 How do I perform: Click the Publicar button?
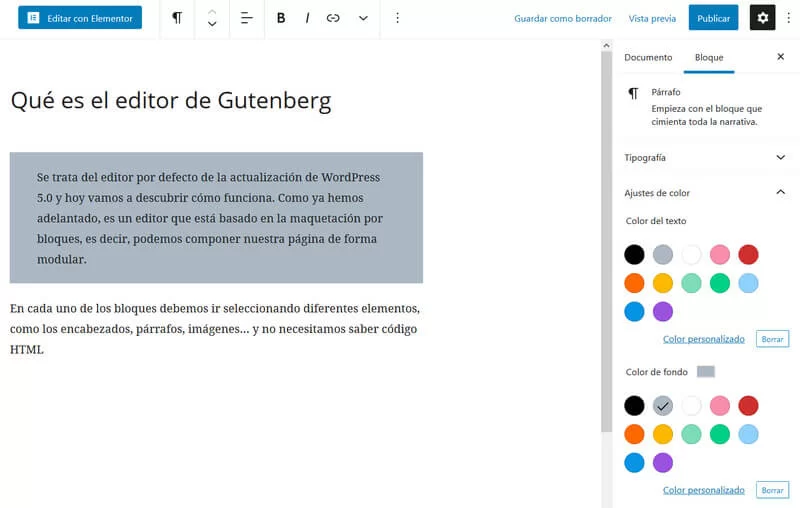pos(713,18)
